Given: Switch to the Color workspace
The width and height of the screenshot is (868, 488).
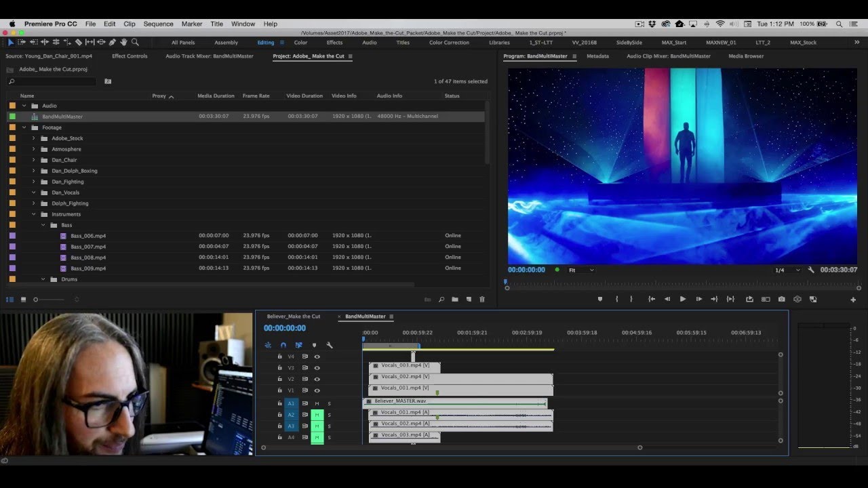Looking at the screenshot, I should tap(300, 42).
